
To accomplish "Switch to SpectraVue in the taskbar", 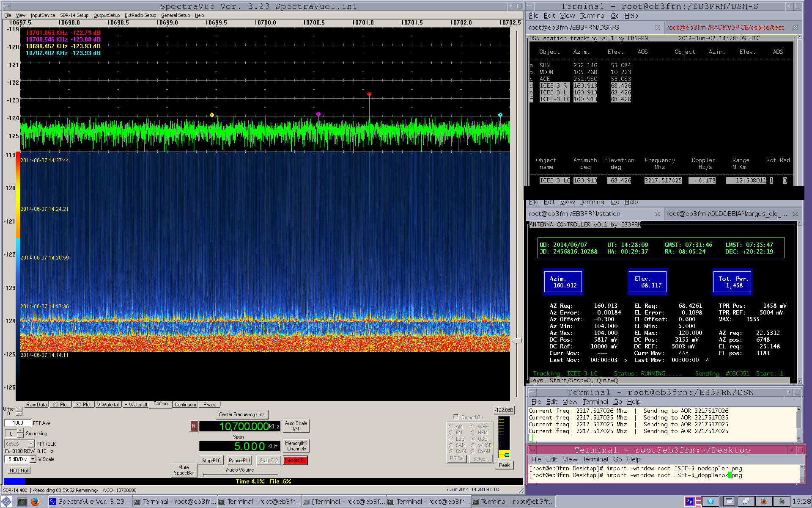I will point(90,502).
